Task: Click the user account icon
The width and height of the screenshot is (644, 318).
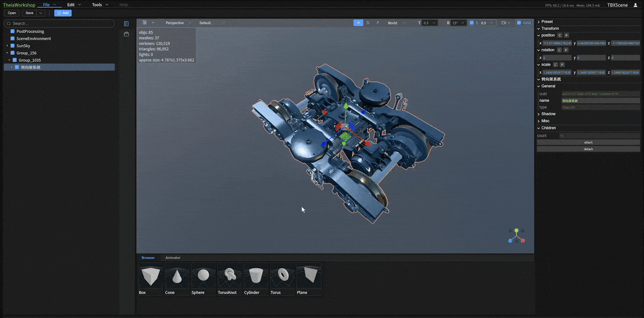Action: pyautogui.click(x=635, y=5)
